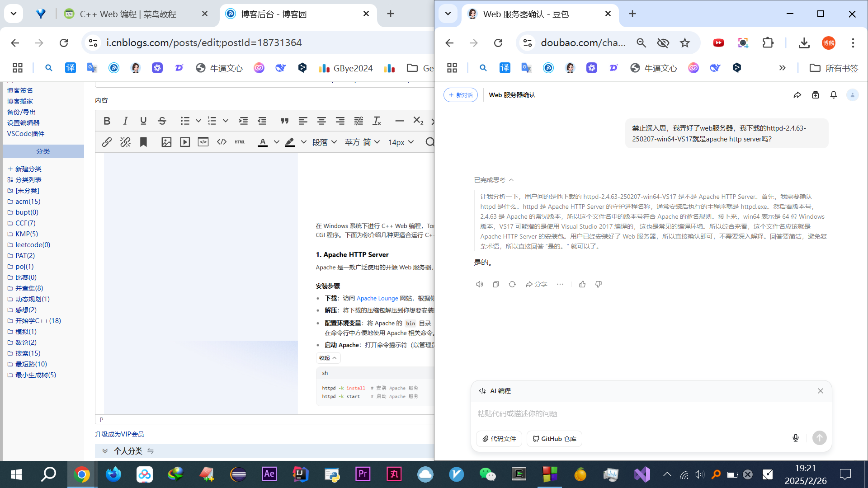868x488 pixels.
Task: Open the text color dropdown arrow
Action: click(x=276, y=142)
